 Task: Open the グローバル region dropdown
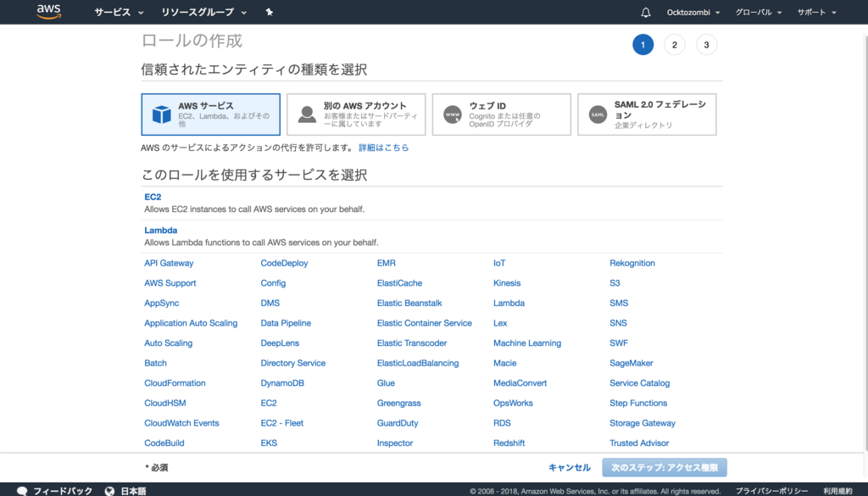(x=759, y=12)
